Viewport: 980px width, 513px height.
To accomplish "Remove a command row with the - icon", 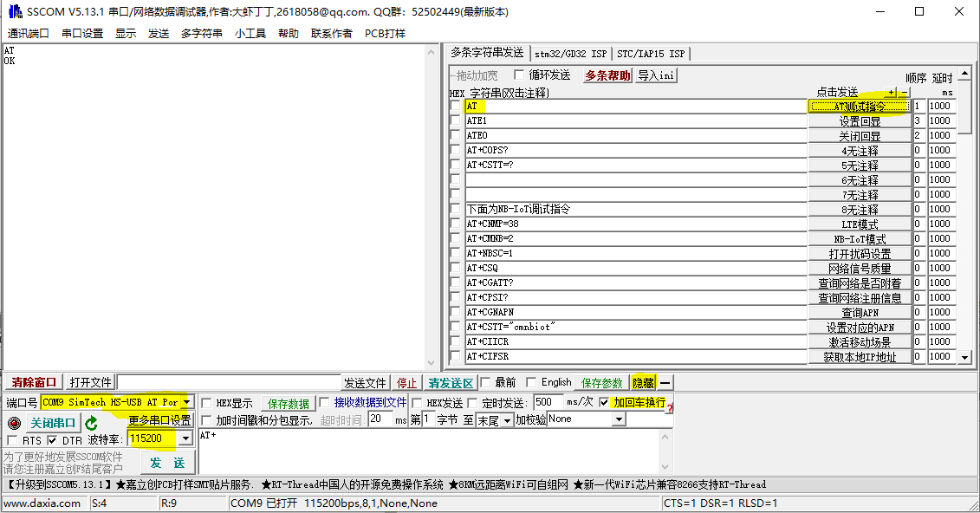I will pos(904,91).
